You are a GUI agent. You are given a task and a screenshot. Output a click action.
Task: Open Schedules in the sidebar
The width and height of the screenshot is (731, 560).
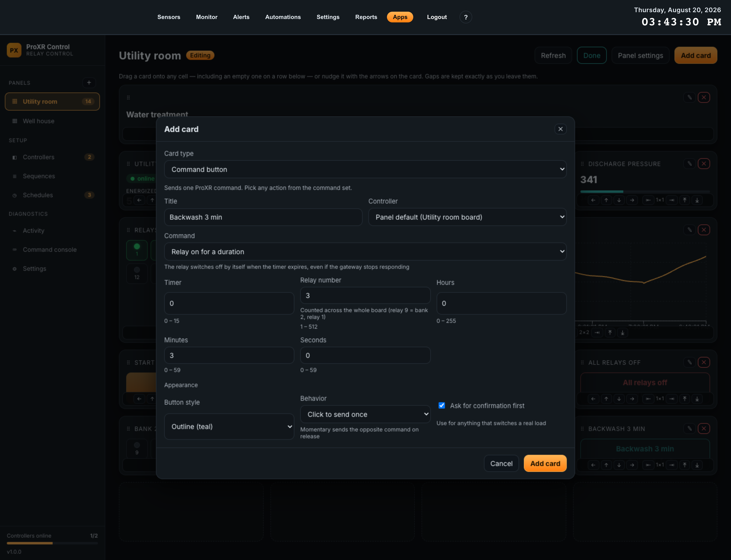(x=52, y=195)
